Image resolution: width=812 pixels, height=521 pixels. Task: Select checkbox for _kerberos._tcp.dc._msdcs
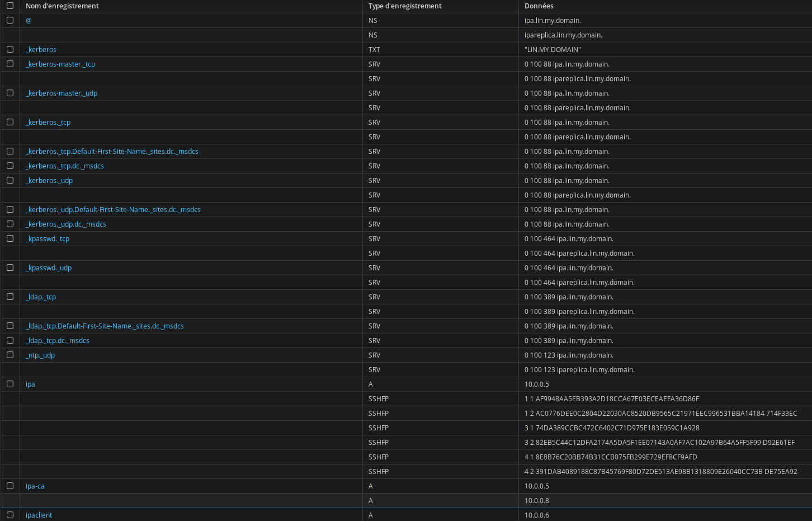10,166
